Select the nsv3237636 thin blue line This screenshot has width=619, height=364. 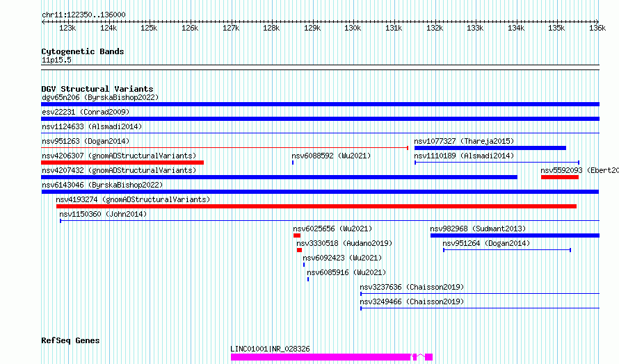point(480,294)
